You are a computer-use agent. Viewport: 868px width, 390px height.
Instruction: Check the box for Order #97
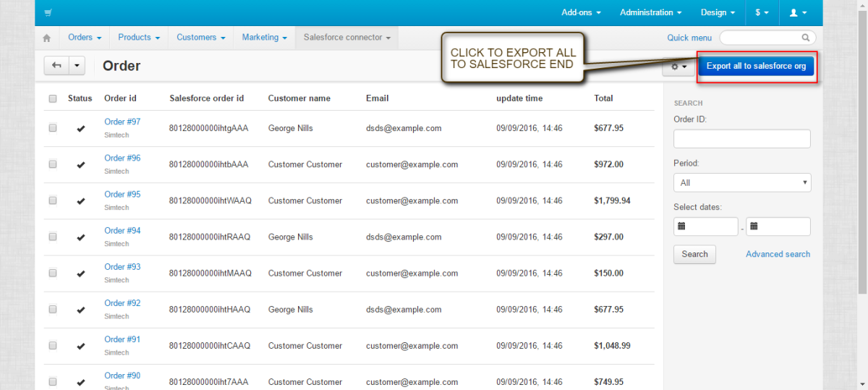pyautogui.click(x=53, y=128)
